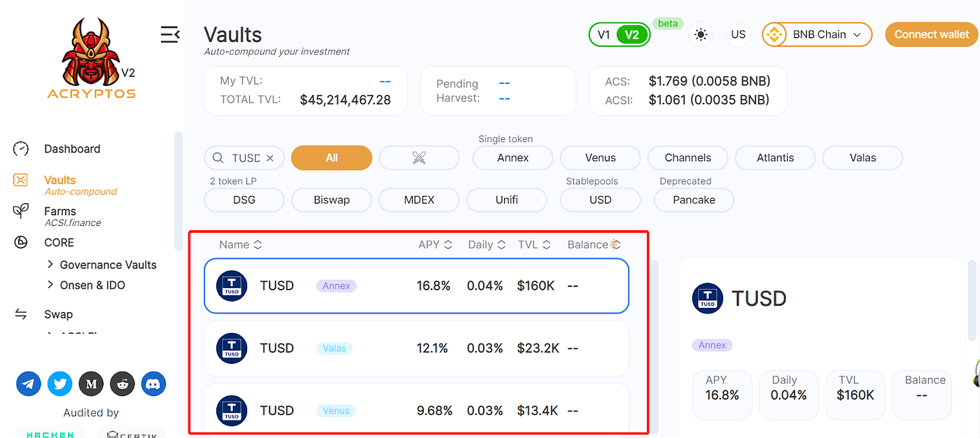Open the Twitter social link
Image resolution: width=980 pixels, height=438 pixels.
pyautogui.click(x=60, y=383)
